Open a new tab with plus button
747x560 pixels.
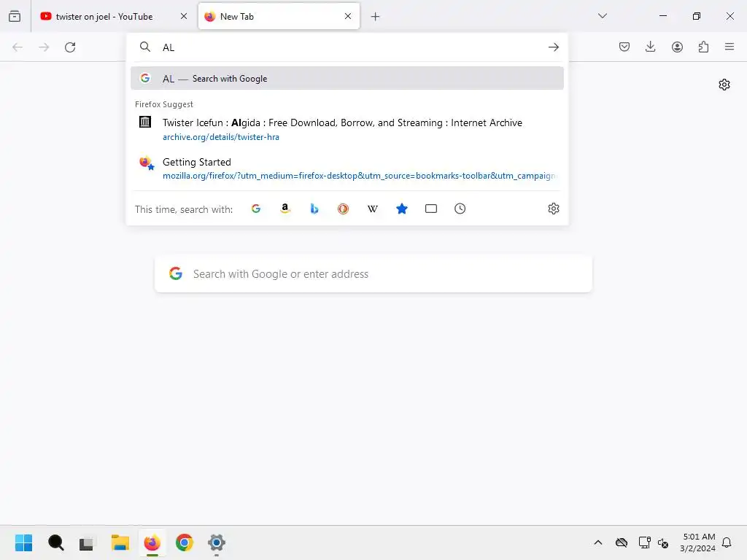(x=376, y=17)
